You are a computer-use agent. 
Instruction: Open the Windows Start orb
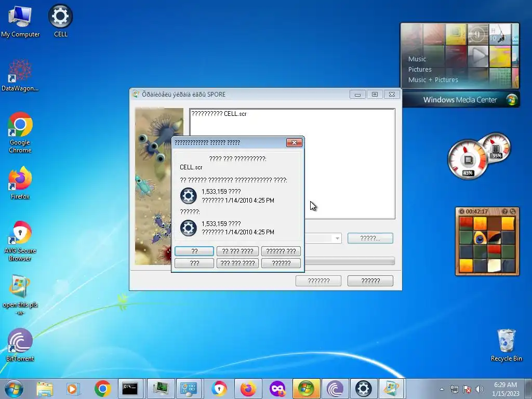(14, 389)
